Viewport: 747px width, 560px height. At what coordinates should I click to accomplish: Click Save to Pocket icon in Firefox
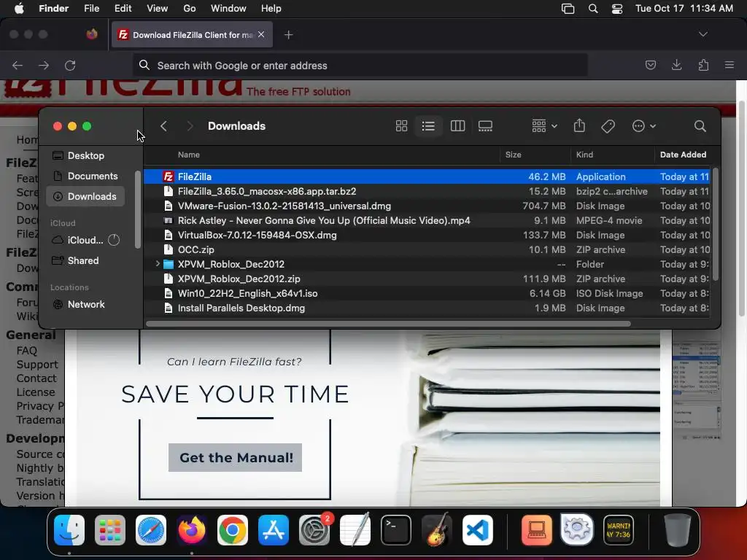point(650,65)
